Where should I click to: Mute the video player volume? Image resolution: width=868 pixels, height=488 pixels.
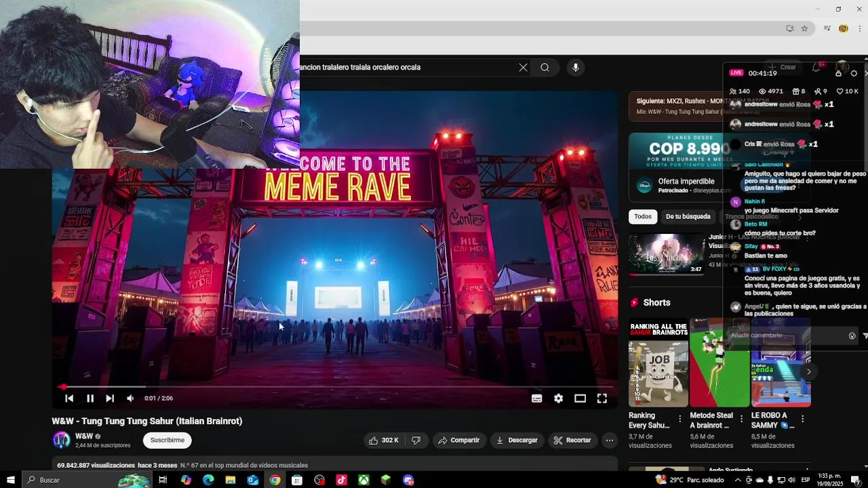pos(130,399)
